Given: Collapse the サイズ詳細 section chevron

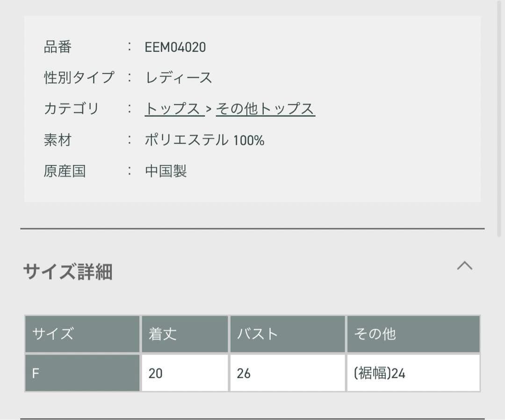Looking at the screenshot, I should tap(464, 266).
